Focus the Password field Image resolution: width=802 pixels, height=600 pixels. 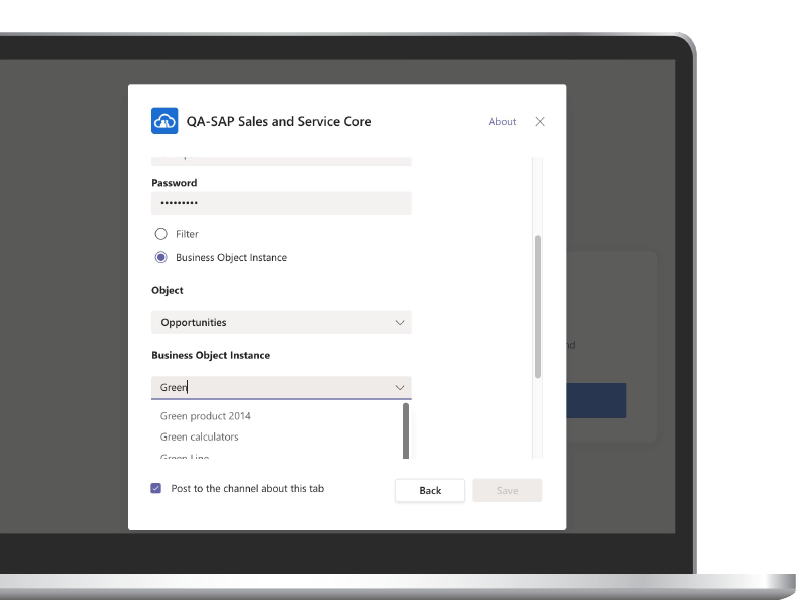coord(281,203)
